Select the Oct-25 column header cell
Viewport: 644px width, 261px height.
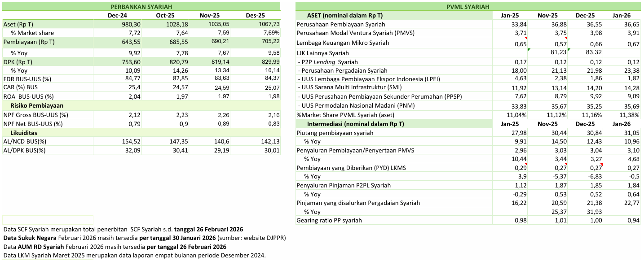[165, 16]
